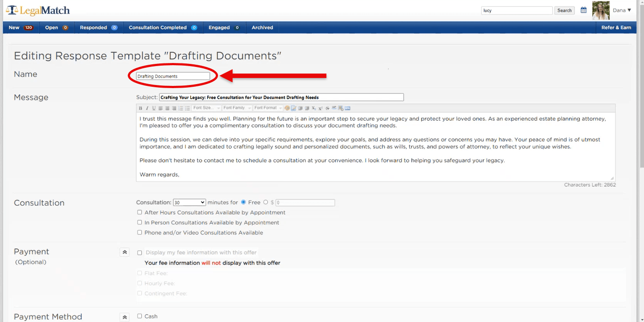Screen dimensions: 644x322
Task: Select the paid dollar amount radio button
Action: click(266, 202)
